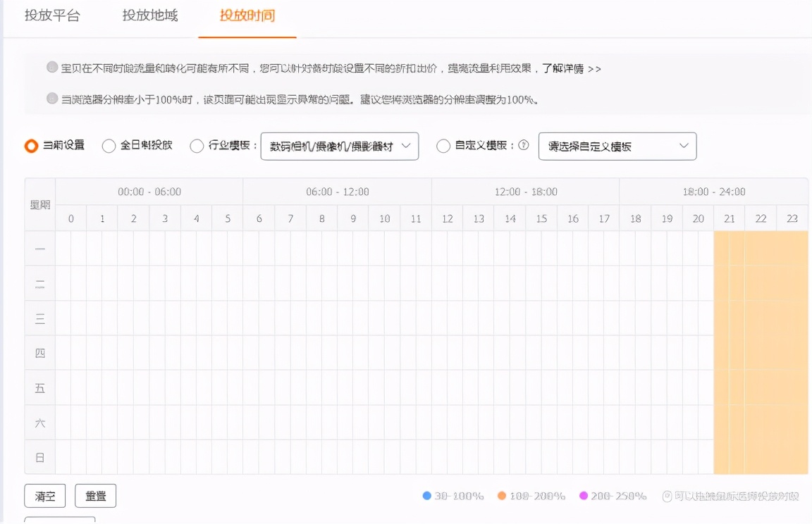
Task: Click the hour 0 column header
Action: click(x=71, y=218)
